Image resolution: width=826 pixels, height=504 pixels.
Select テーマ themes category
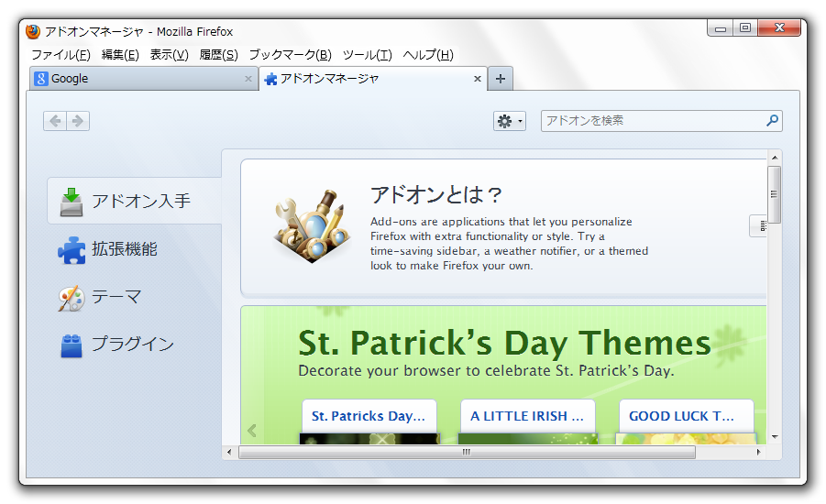(x=135, y=297)
